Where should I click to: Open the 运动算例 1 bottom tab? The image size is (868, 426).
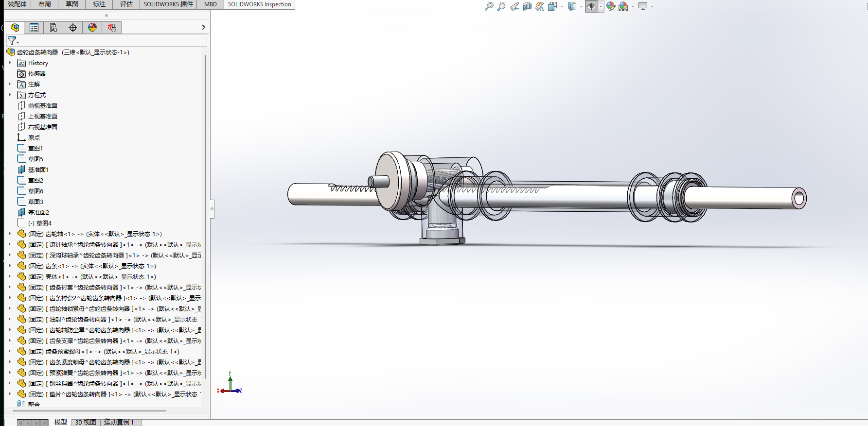coord(119,422)
